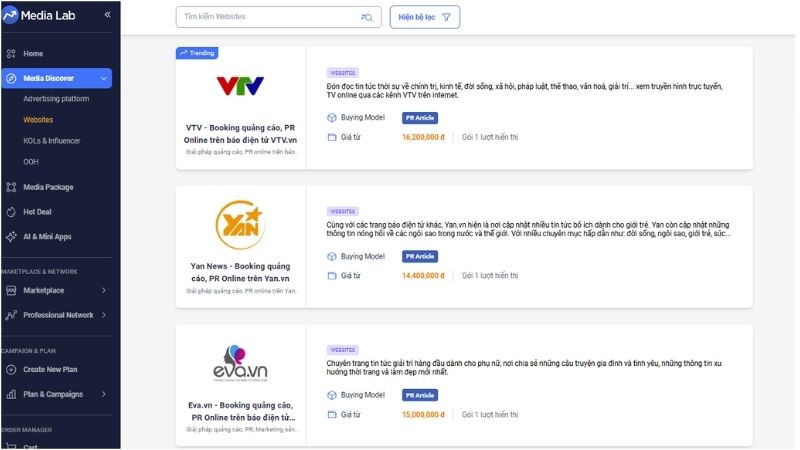Open OOH submenu item
This screenshot has height=450, width=800.
[31, 162]
